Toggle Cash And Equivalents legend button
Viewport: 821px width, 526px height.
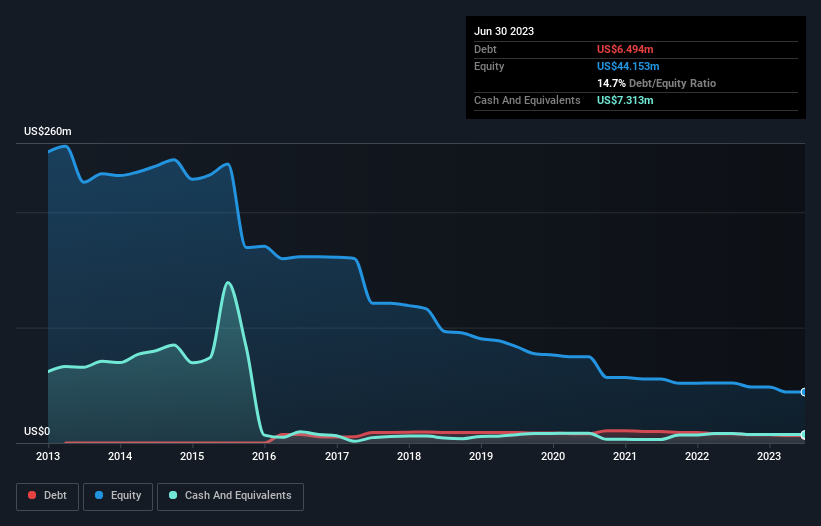coord(230,496)
